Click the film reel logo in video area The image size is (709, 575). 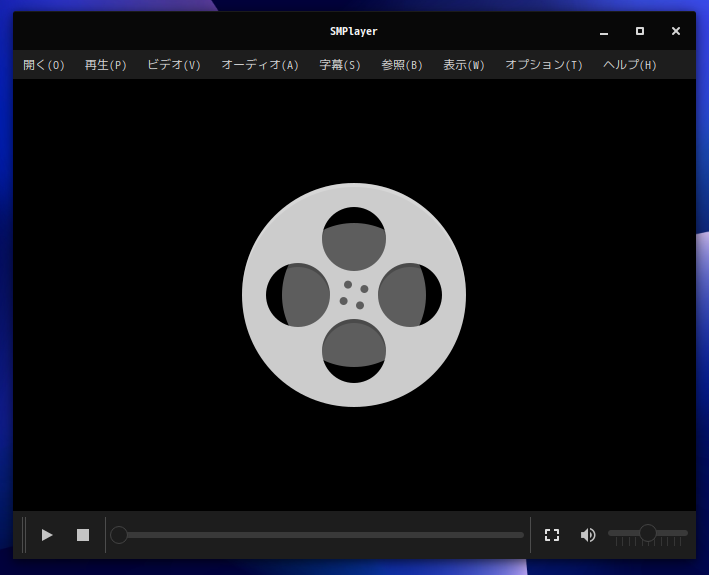click(x=354, y=295)
